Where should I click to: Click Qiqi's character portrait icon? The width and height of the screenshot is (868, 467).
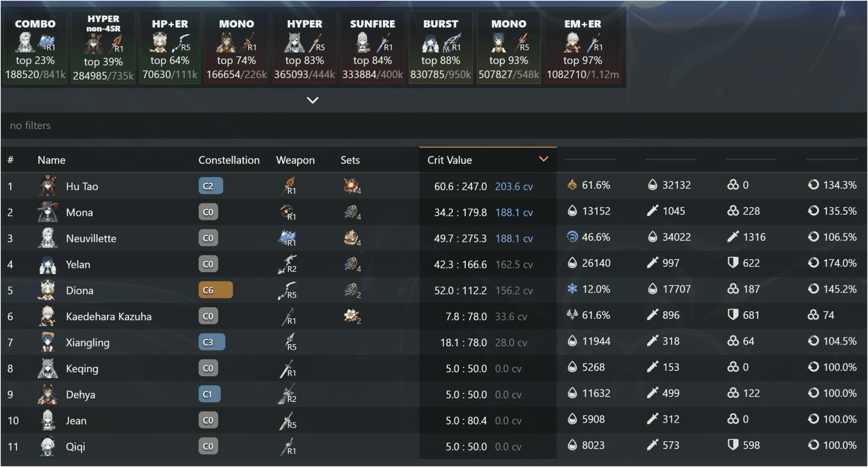pyautogui.click(x=47, y=446)
